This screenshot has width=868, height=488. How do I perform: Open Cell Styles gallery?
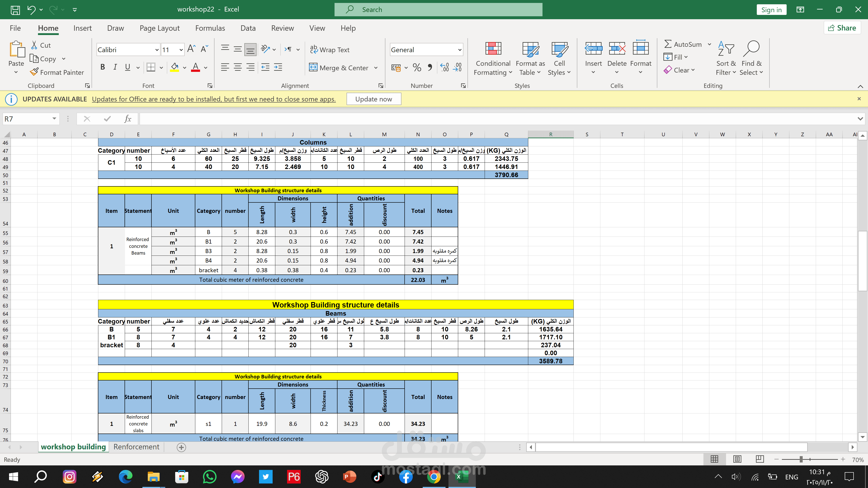pos(559,59)
